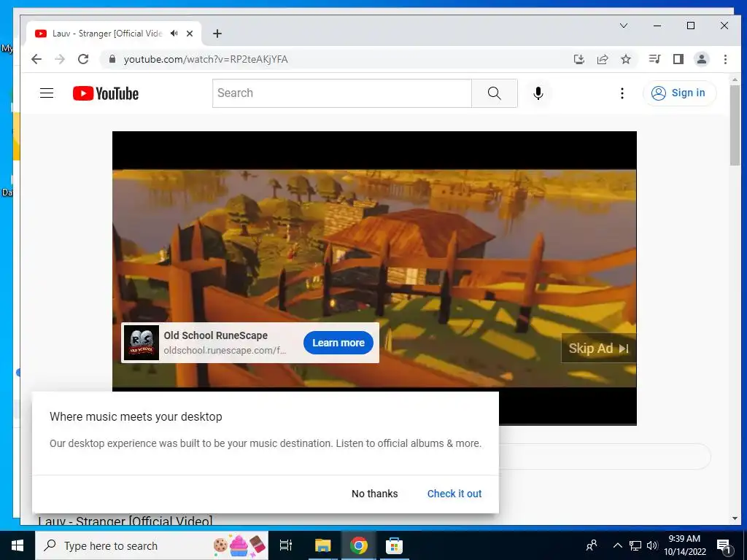Open a new tab with the plus button
Viewport: 747px width, 560px height.
217,34
